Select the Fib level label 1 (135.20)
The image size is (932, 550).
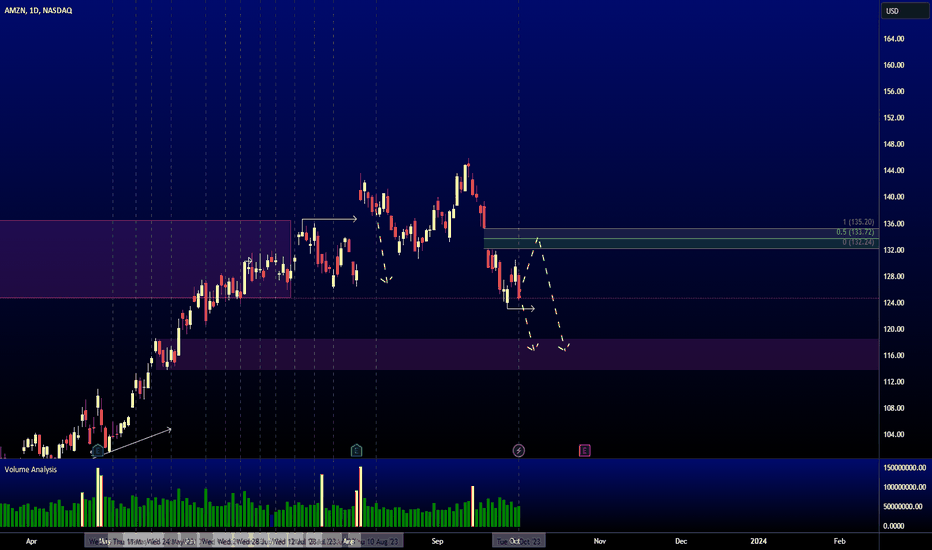(858, 222)
